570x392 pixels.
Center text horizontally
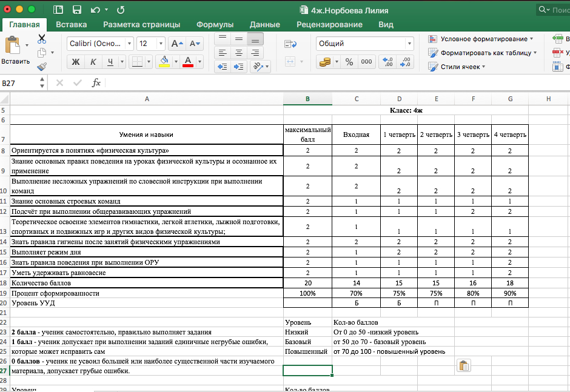[x=239, y=53]
